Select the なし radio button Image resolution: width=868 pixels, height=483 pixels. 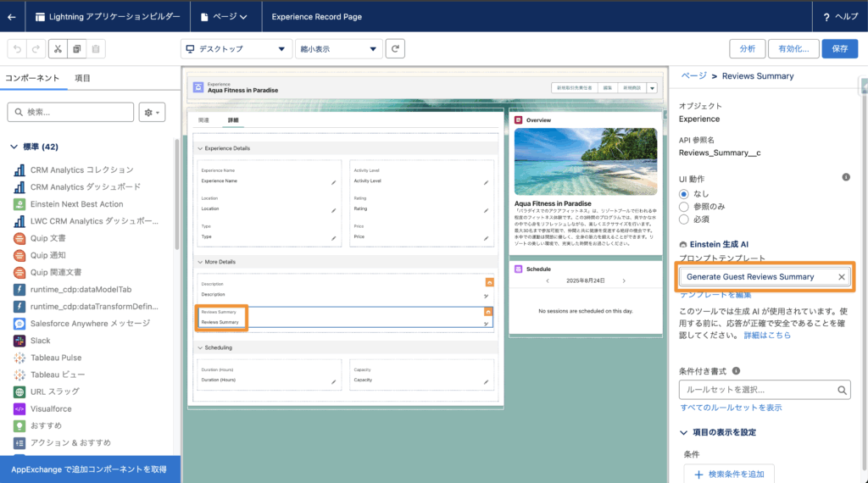[x=684, y=194]
